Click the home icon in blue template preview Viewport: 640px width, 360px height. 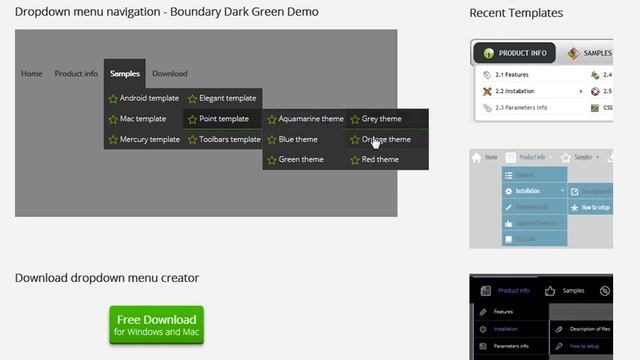click(477, 158)
